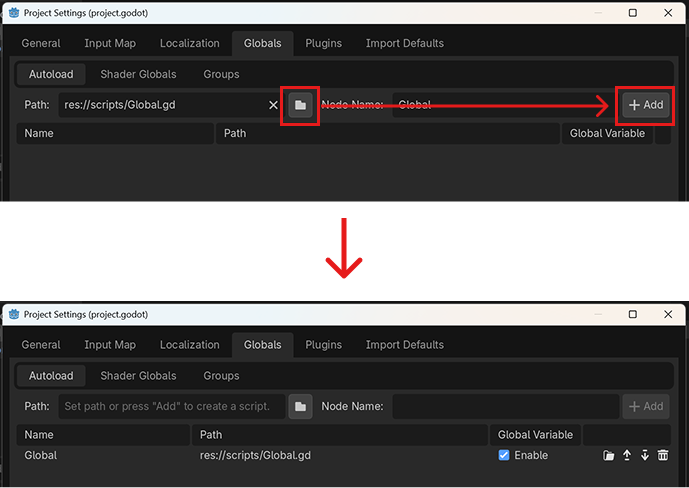689x488 pixels.
Task: Select Autoload sub-tab in upper Project Settings window
Action: [x=51, y=74]
